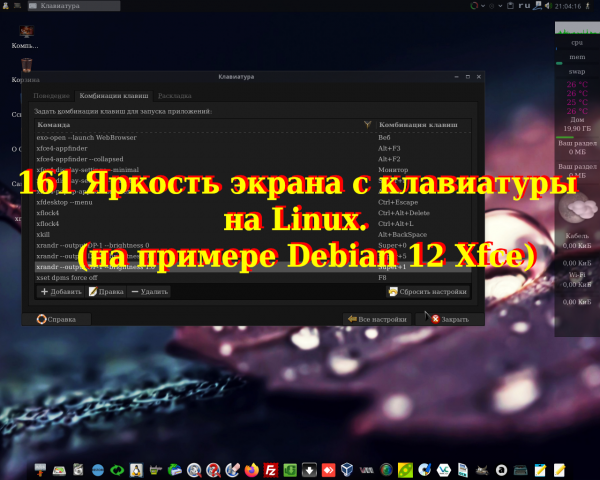Image resolution: width=600 pixels, height=480 pixels.
Task: Open the Trash (Корзина) desktop icon
Action: (x=26, y=65)
